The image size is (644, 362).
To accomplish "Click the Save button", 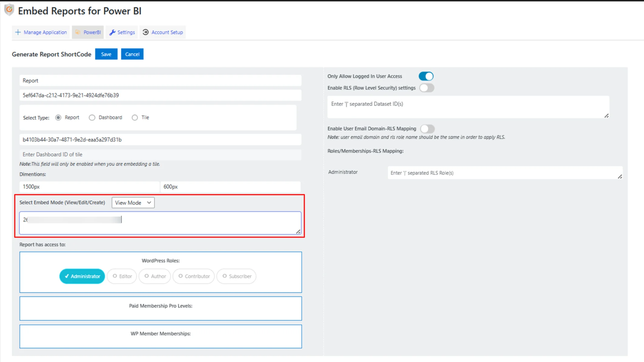I will click(x=106, y=54).
